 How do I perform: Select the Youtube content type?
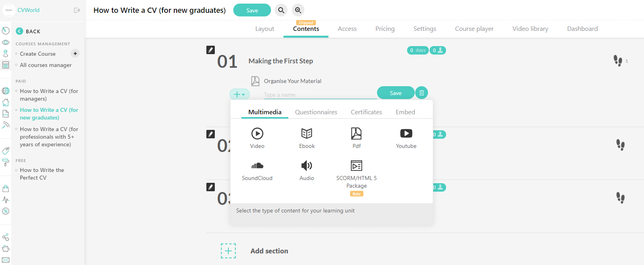point(406,134)
